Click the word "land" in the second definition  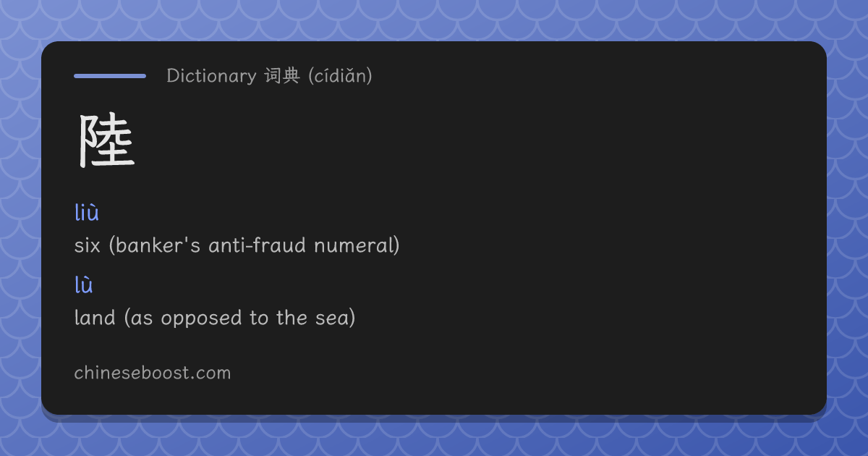pyautogui.click(x=95, y=318)
